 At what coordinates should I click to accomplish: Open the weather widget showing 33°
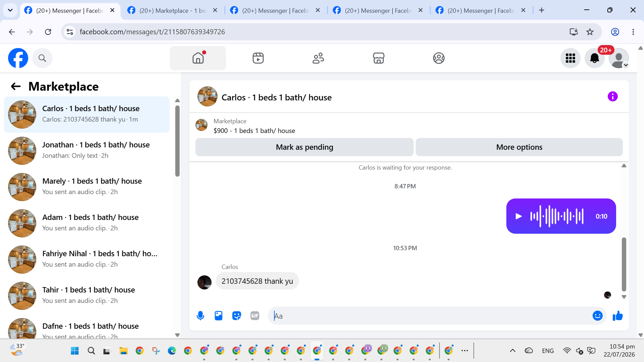[17, 350]
